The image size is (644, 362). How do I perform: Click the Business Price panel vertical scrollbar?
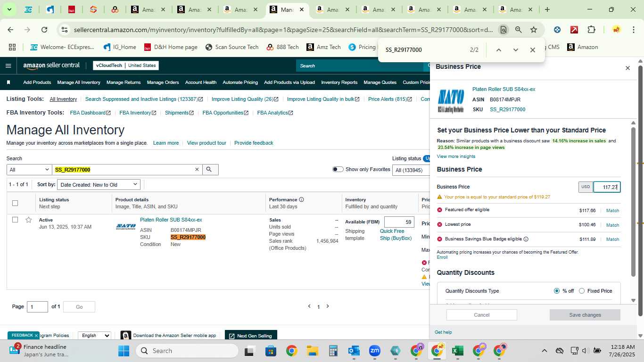(634, 202)
